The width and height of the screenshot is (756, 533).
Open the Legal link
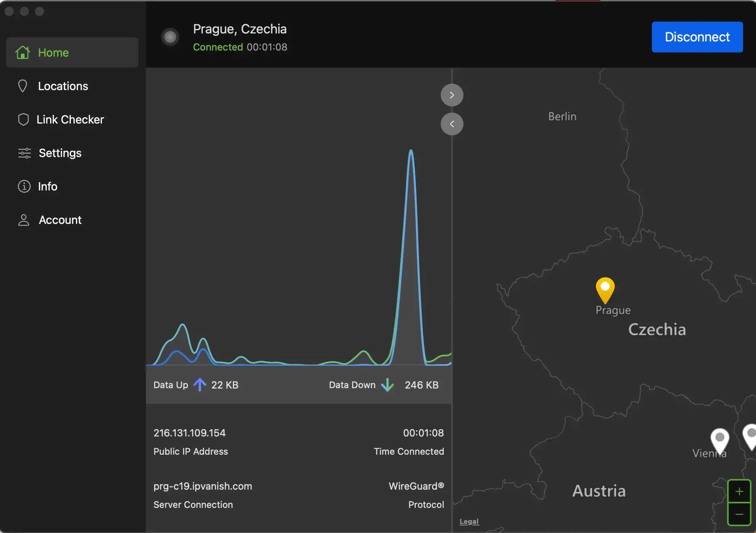coord(468,522)
